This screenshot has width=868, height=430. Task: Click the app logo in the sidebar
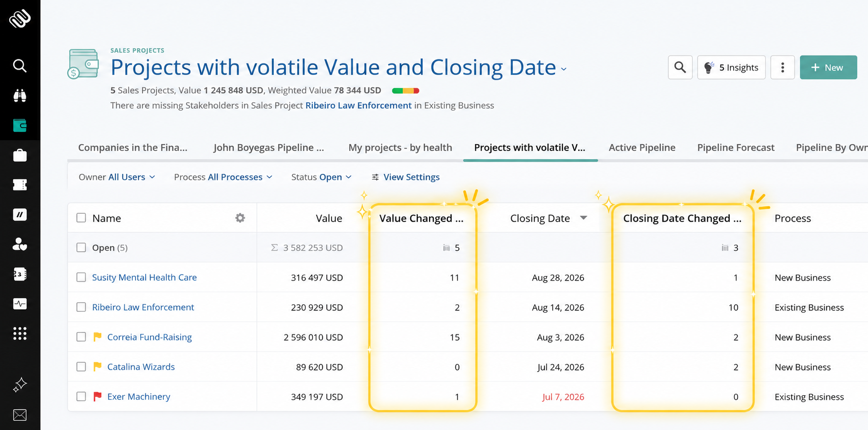point(20,19)
